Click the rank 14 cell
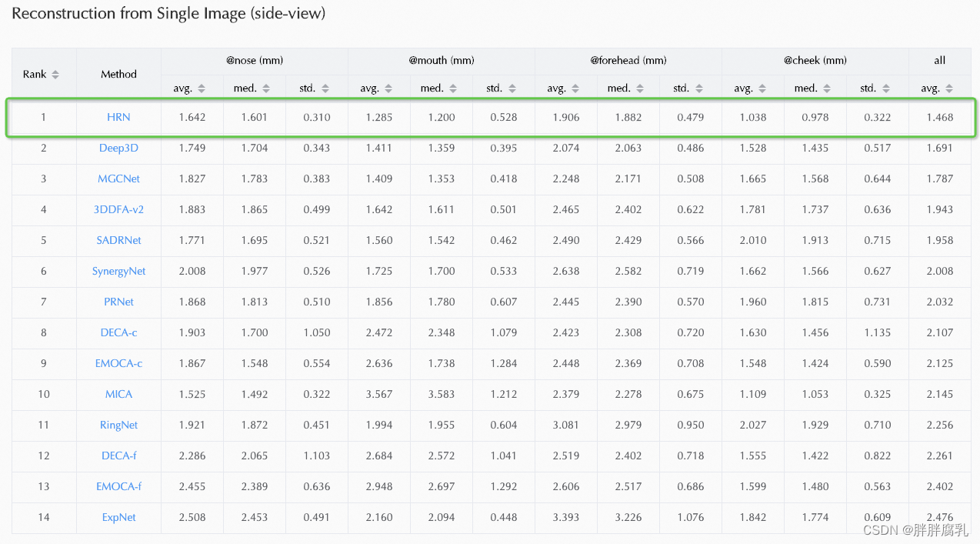Screen dimensions: 980x544 44,517
